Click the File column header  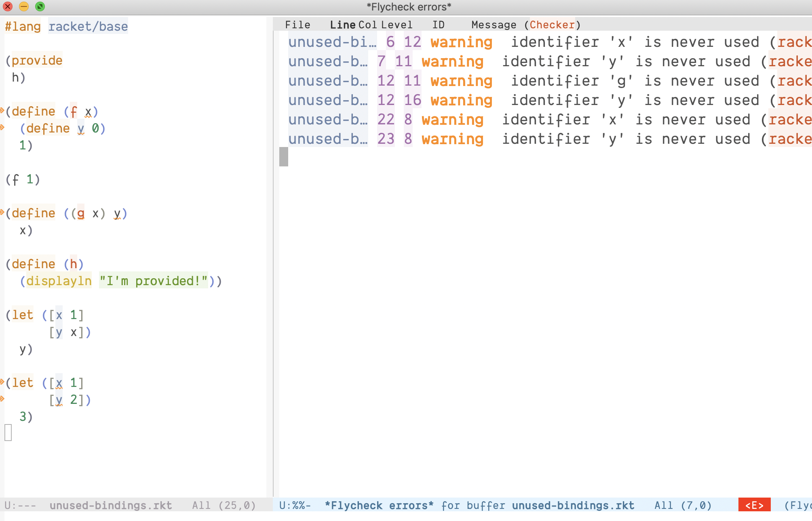297,25
